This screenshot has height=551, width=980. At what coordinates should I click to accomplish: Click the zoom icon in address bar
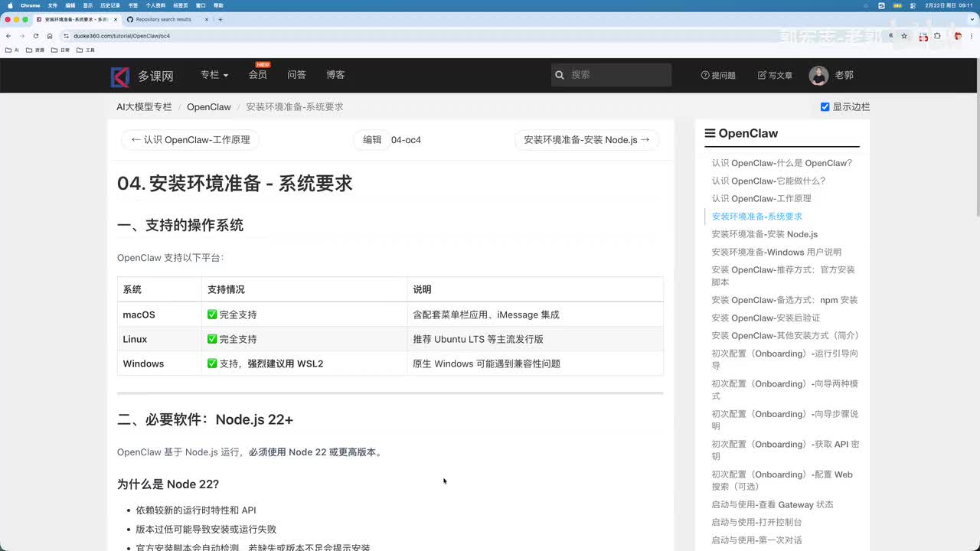point(891,36)
